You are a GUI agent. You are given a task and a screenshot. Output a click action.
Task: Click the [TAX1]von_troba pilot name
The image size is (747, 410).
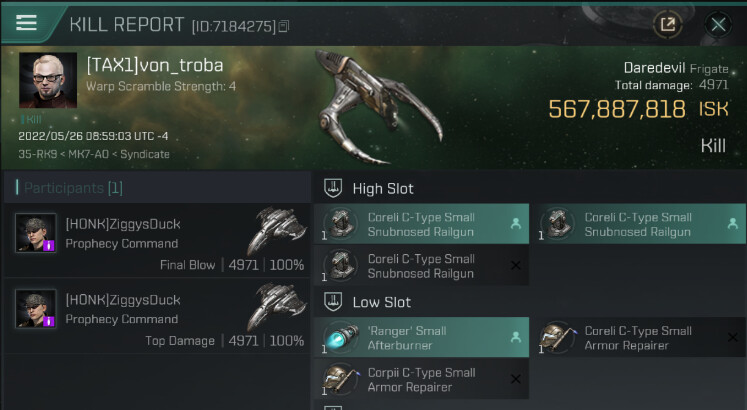coord(154,66)
